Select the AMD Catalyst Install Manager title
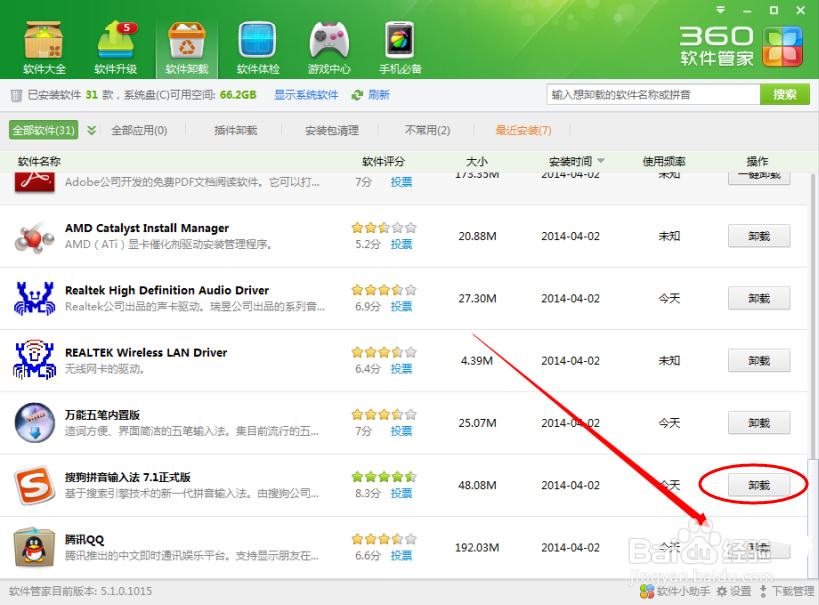Screen dimensions: 819x605 [x=147, y=228]
